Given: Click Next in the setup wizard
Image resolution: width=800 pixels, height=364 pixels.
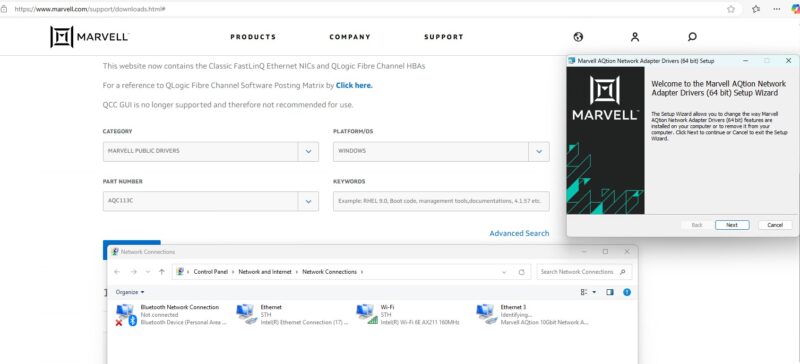Looking at the screenshot, I should [x=732, y=225].
